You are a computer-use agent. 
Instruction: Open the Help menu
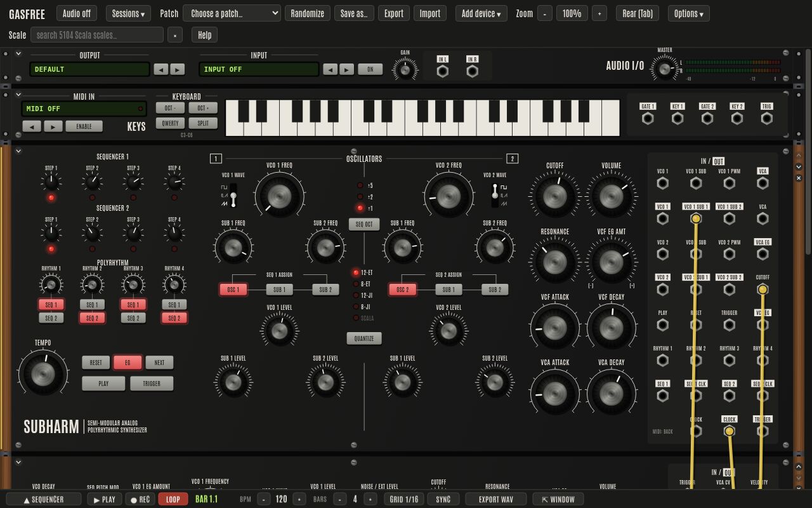pyautogui.click(x=204, y=35)
